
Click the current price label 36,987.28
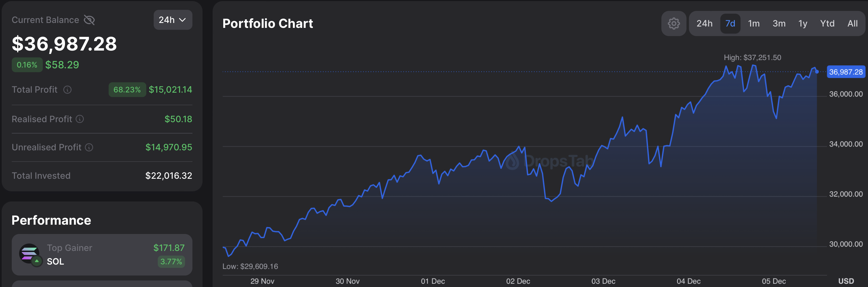point(846,72)
